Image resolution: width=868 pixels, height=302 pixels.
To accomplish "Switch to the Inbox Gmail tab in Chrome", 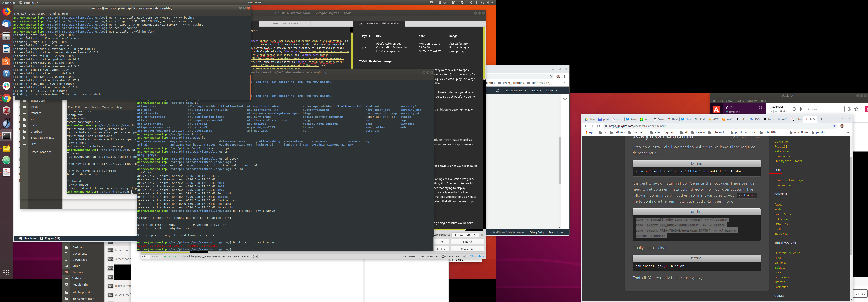I will (x=797, y=119).
